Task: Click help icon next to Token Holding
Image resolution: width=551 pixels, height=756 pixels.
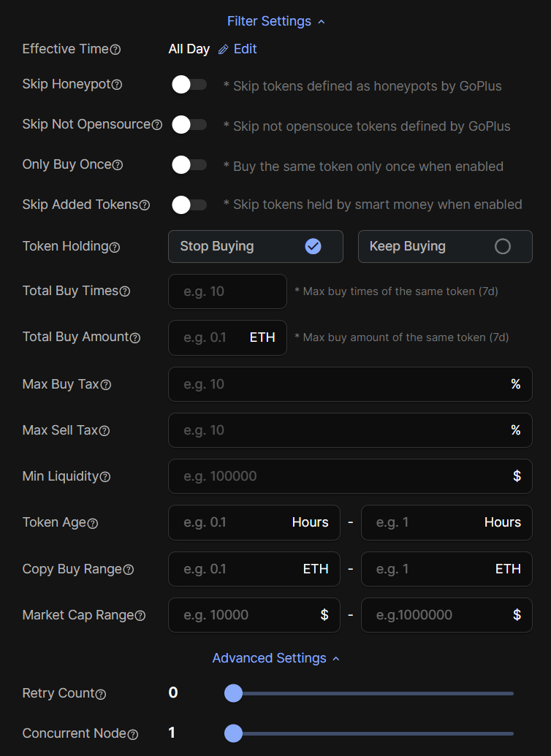Action: coord(115,248)
